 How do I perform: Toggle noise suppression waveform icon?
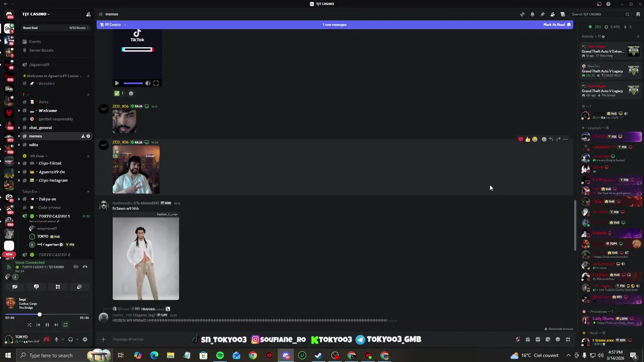coord(76,267)
